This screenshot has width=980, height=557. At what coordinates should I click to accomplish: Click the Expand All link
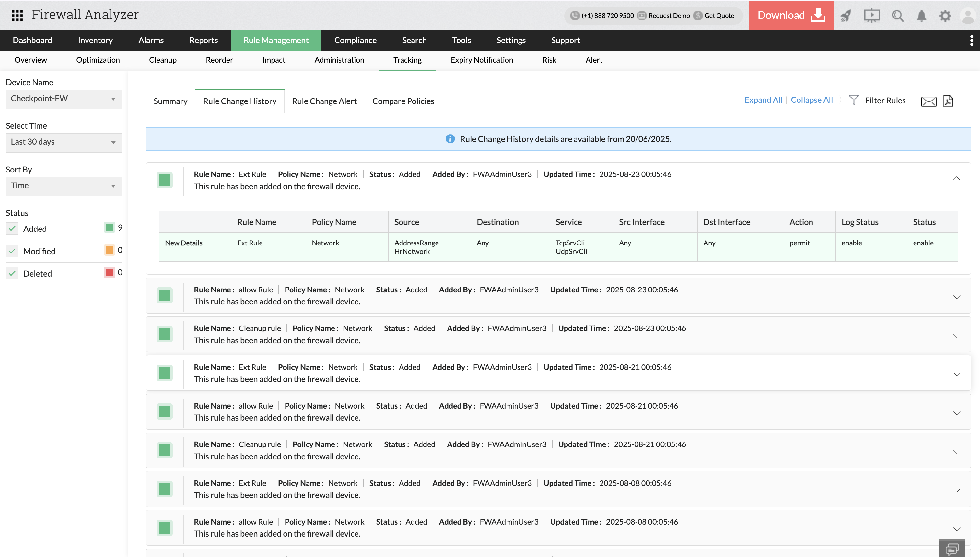pyautogui.click(x=763, y=100)
